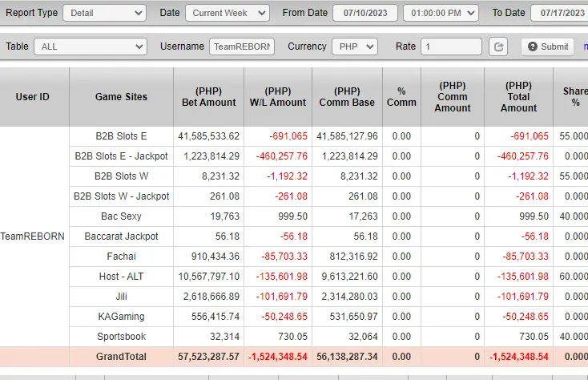
Task: Click the Bac Sexy game site cell
Action: [121, 216]
